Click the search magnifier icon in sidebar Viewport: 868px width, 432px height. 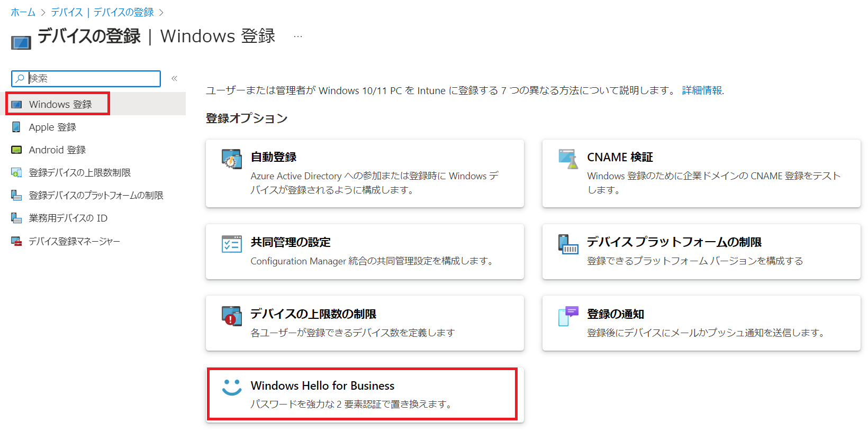coord(20,78)
